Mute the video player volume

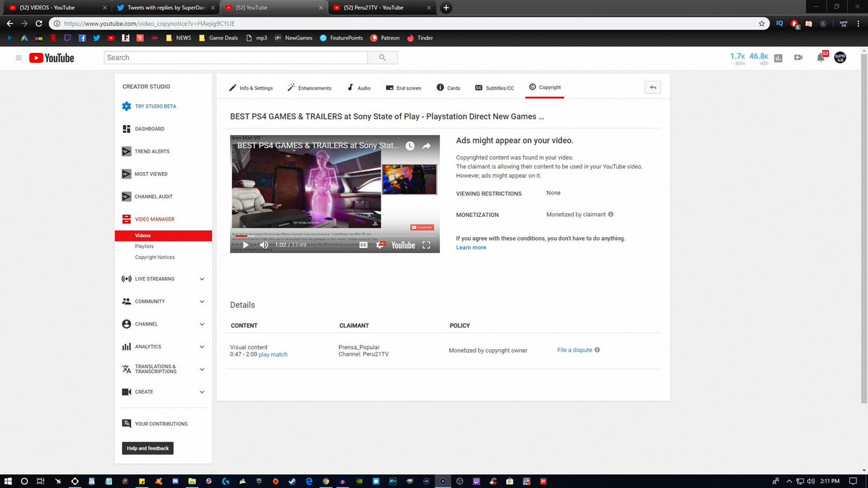coord(263,245)
